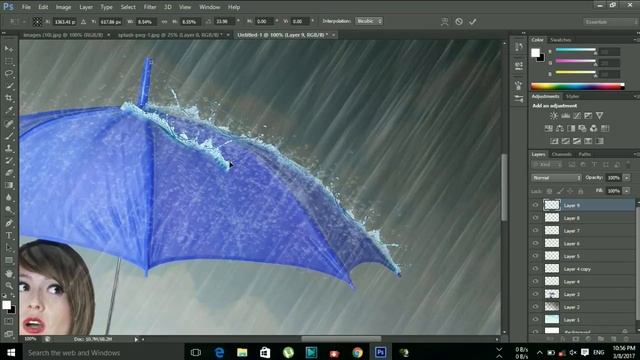
Task: Click the rotation angle input field
Action: (224, 21)
